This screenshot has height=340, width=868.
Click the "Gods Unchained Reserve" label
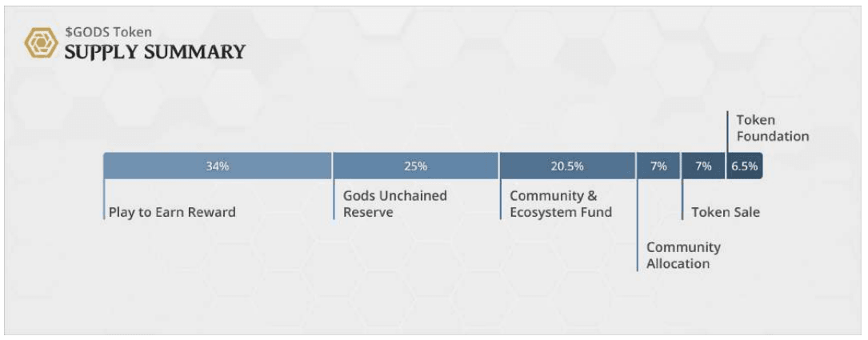tap(395, 204)
